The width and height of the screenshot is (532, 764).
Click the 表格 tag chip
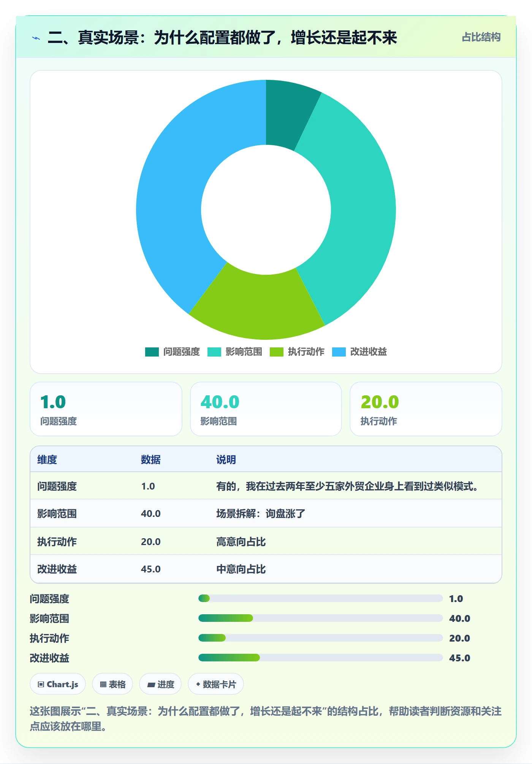click(112, 684)
